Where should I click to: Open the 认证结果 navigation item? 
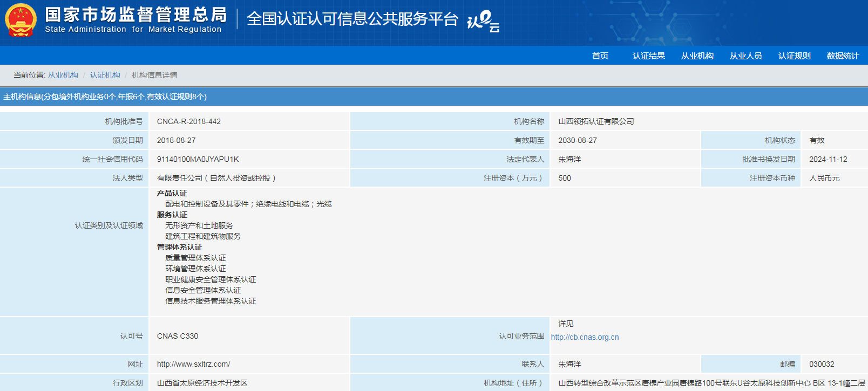[648, 56]
